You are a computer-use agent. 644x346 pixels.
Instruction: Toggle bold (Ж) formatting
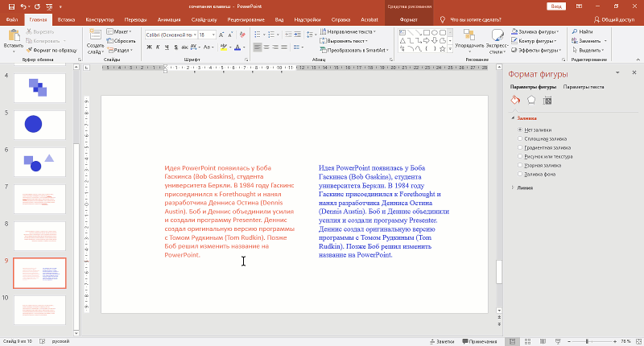tap(149, 47)
